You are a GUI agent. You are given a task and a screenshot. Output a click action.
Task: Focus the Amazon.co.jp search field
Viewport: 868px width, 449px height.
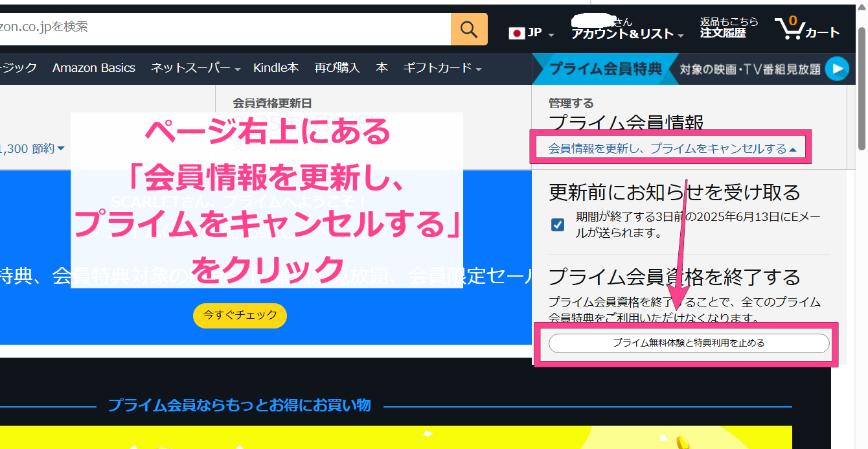[x=225, y=29]
